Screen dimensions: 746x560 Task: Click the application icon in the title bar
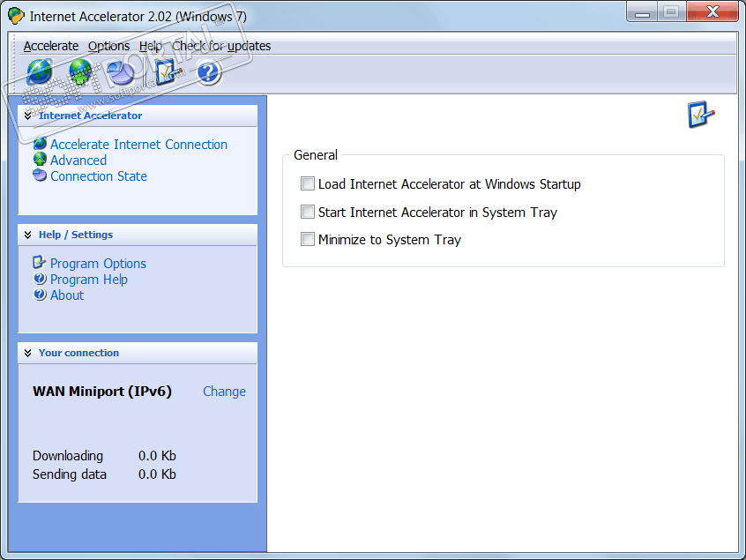[15, 16]
